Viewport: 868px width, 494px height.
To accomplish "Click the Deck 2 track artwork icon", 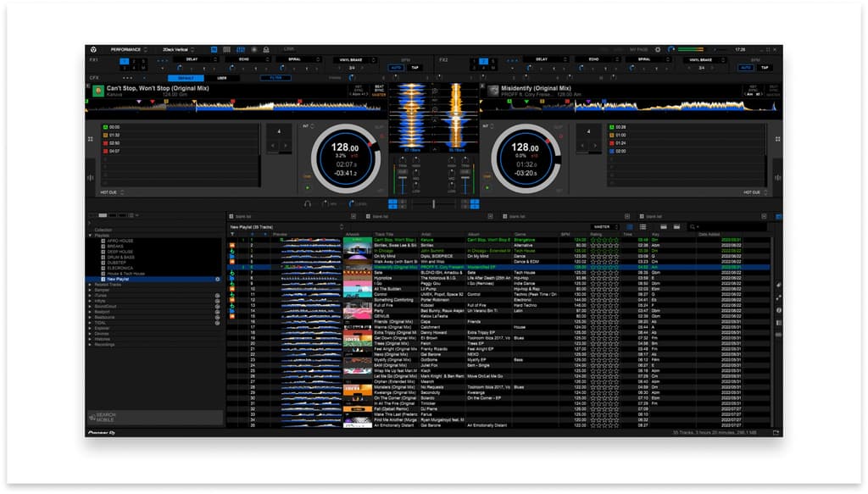I will click(x=493, y=91).
